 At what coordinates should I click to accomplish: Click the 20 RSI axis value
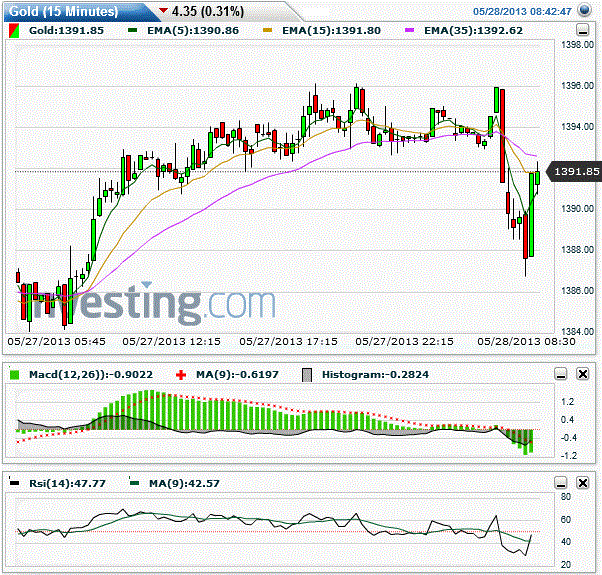(x=566, y=565)
